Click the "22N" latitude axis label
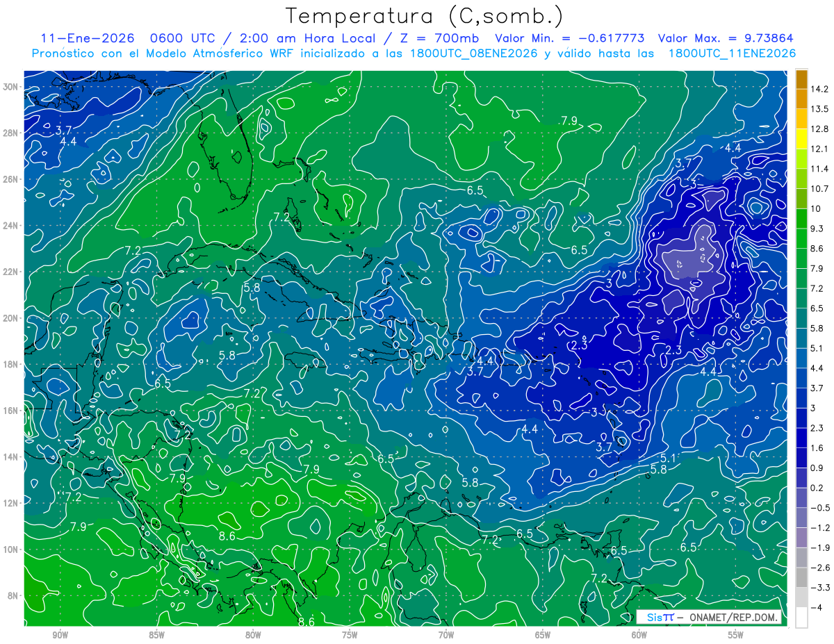834x644 pixels. 12,272
